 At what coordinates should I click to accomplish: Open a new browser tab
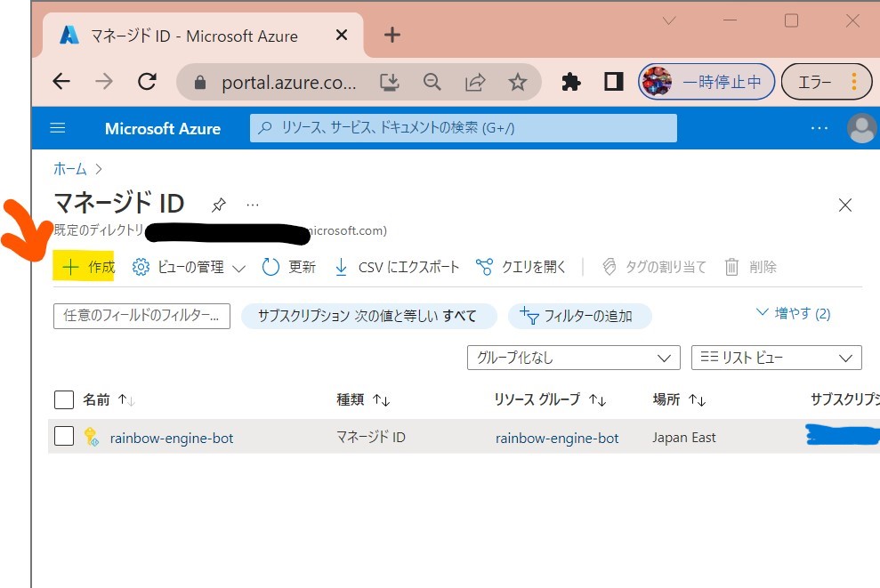(x=392, y=35)
